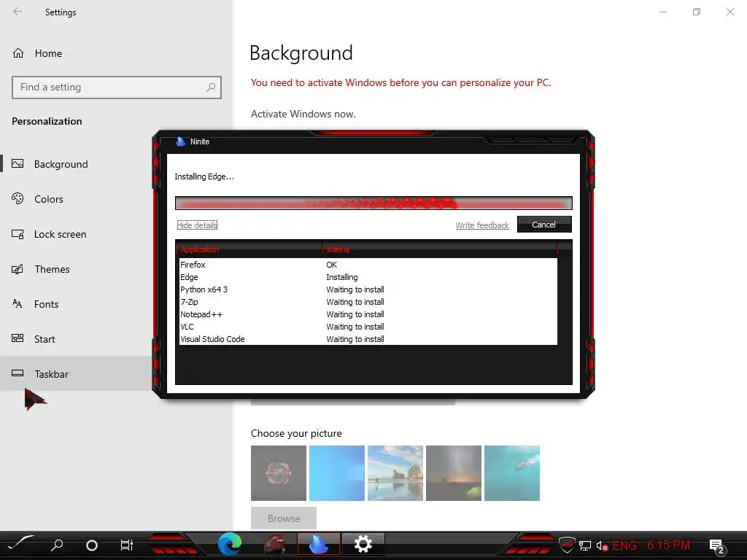Open Write feedback link in Ninite
This screenshot has height=560, width=747.
(x=482, y=225)
